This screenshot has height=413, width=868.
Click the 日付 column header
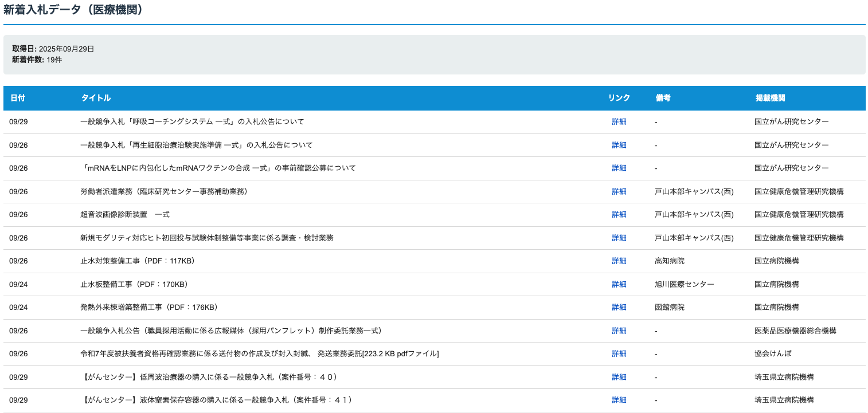[x=18, y=98]
